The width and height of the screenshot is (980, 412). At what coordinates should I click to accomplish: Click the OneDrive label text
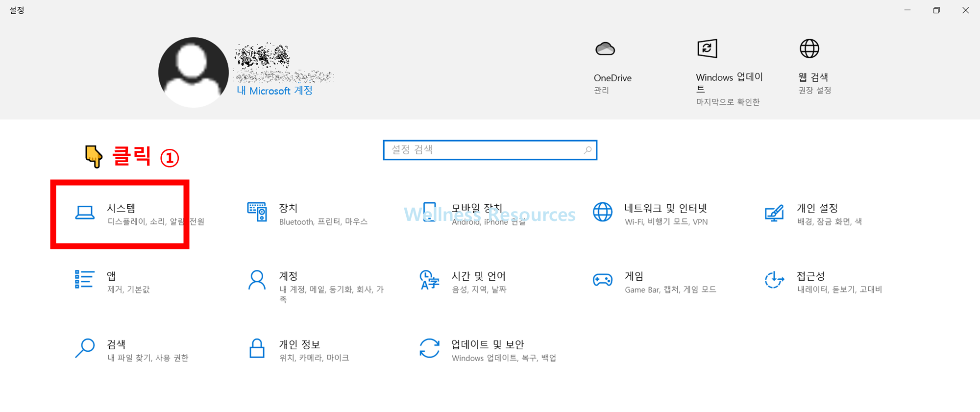612,78
